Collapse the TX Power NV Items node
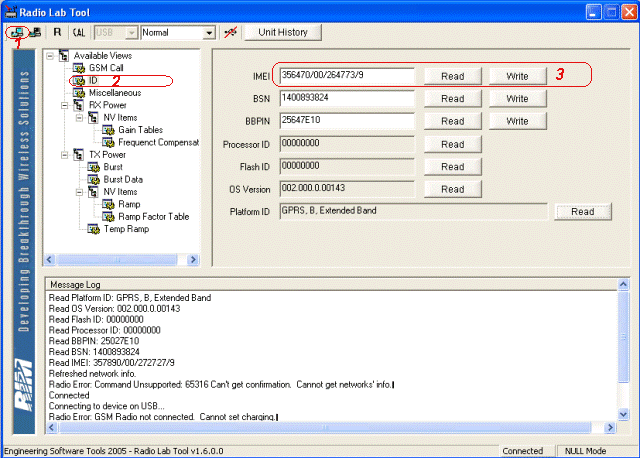Screen dimensions: 640x458 79,192
